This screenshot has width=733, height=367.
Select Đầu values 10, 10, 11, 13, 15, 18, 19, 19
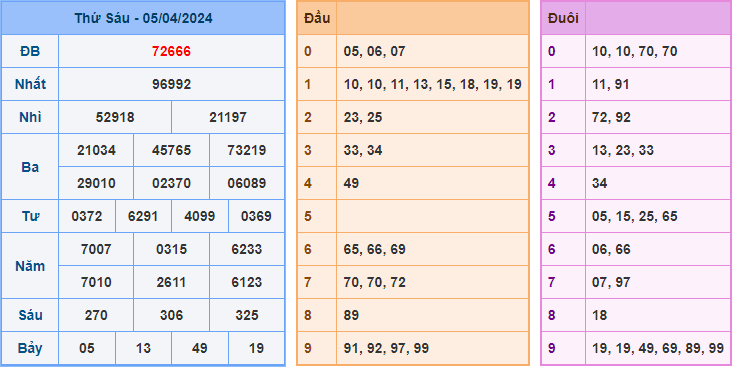coord(432,85)
